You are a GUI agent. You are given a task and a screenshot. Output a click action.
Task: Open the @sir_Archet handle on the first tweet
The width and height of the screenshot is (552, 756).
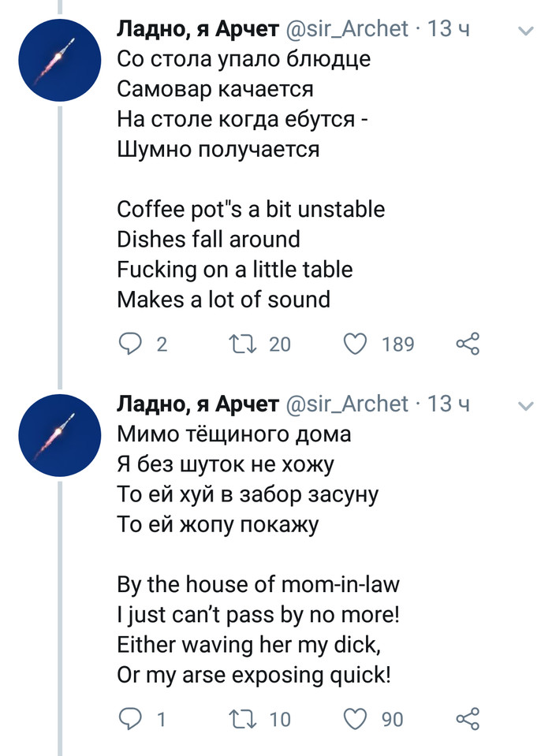click(346, 30)
